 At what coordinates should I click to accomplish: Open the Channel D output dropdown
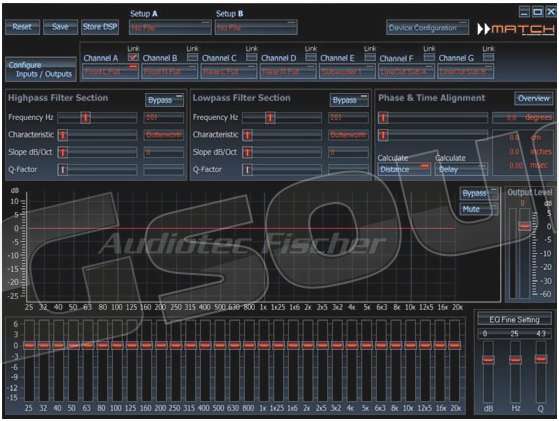pyautogui.click(x=288, y=71)
